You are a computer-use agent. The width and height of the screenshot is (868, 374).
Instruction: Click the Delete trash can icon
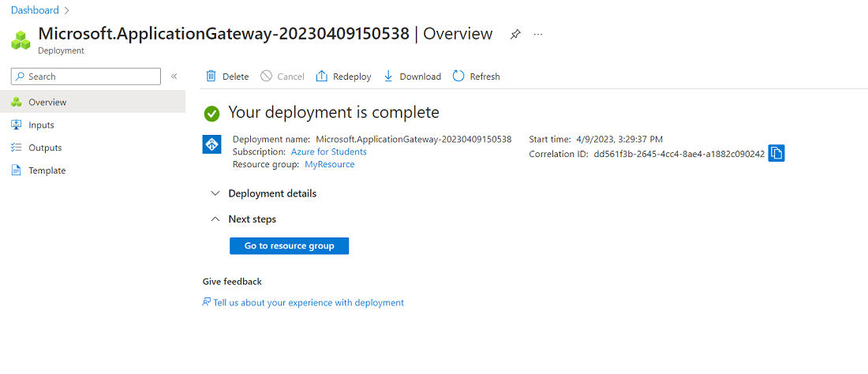pyautogui.click(x=211, y=77)
